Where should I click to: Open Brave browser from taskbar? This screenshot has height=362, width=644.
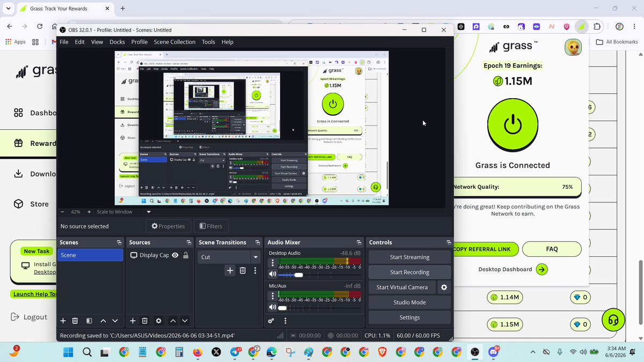pos(382,352)
